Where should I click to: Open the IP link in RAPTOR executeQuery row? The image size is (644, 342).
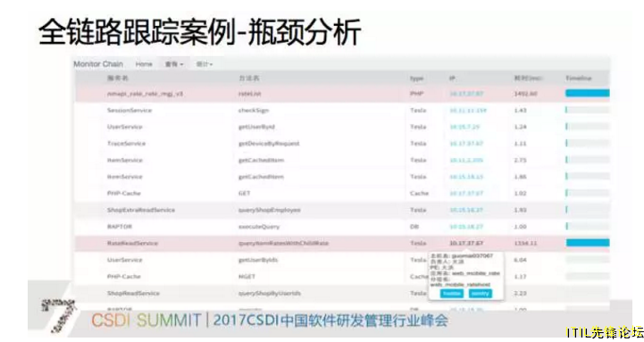pyautogui.click(x=466, y=227)
